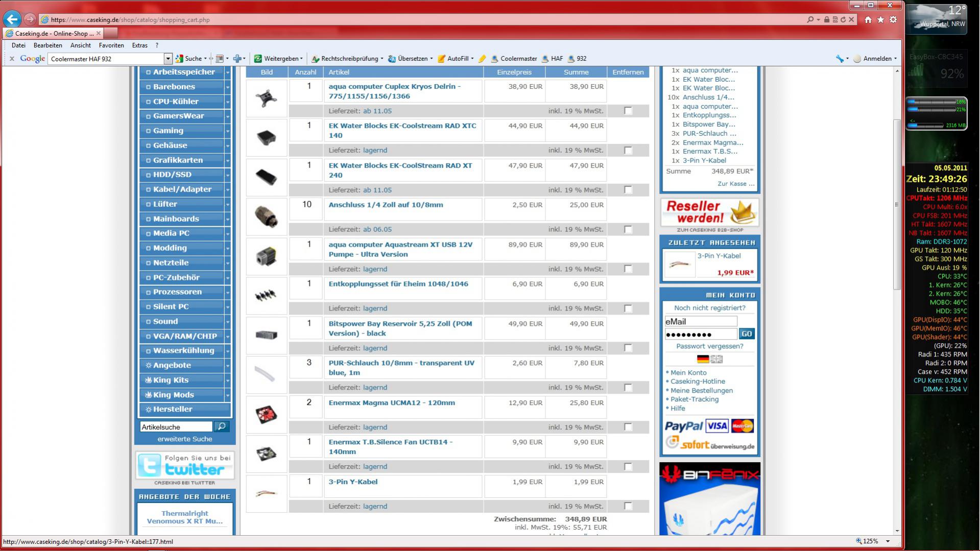Click the security lock icon in address bar
This screenshot has height=551, width=980.
827,19
